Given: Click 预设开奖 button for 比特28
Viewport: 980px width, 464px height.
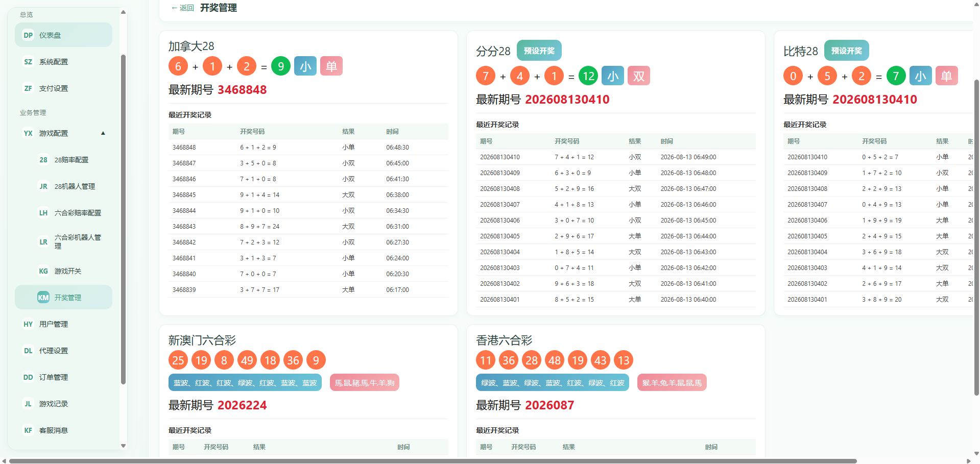Looking at the screenshot, I should point(847,51).
